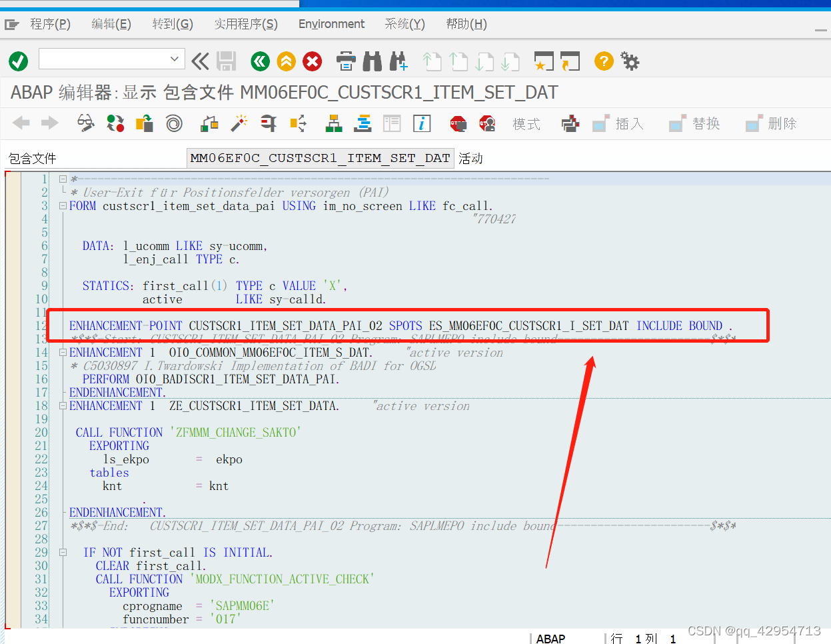Click the session breakpoint stop-sign icon
The image size is (831, 644).
click(x=458, y=123)
